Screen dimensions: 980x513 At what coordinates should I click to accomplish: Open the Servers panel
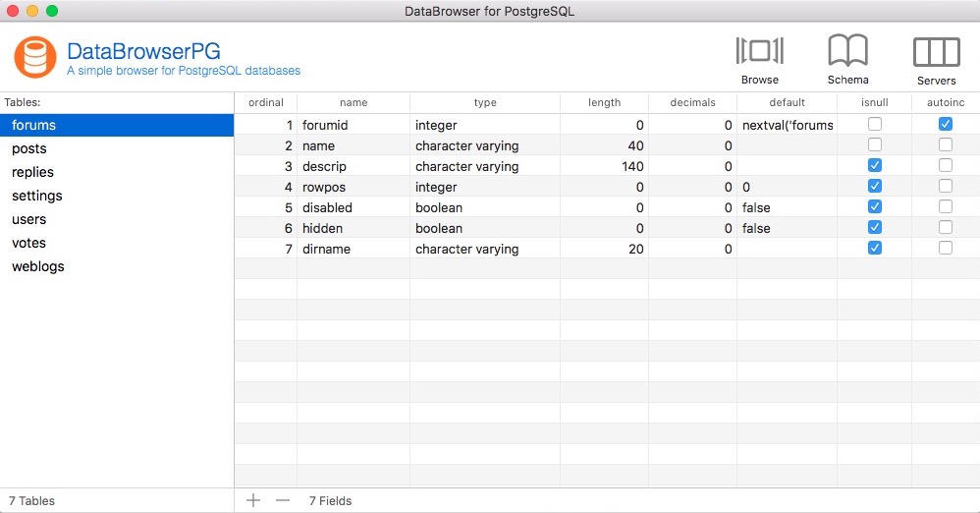936,61
